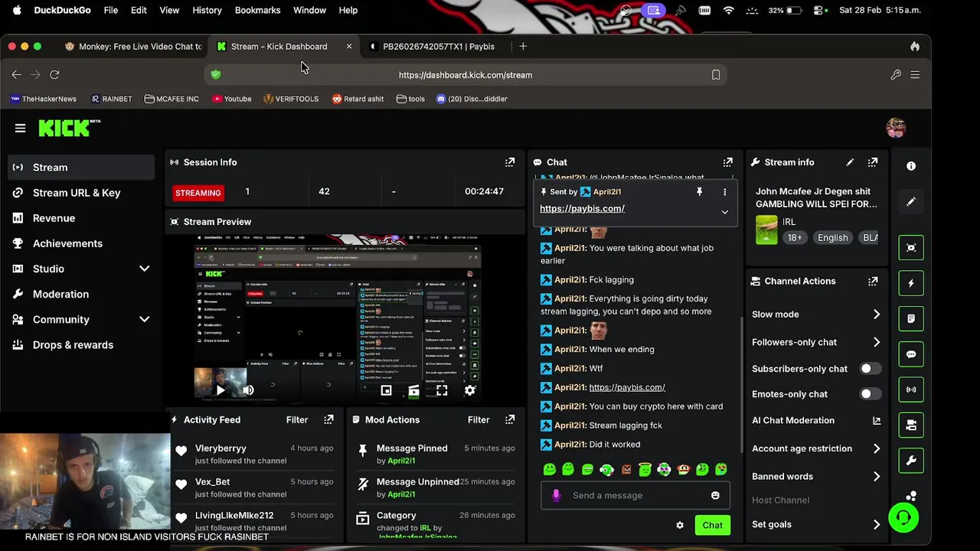980x551 pixels.
Task: Open Followers-only chat options
Action: coord(816,342)
